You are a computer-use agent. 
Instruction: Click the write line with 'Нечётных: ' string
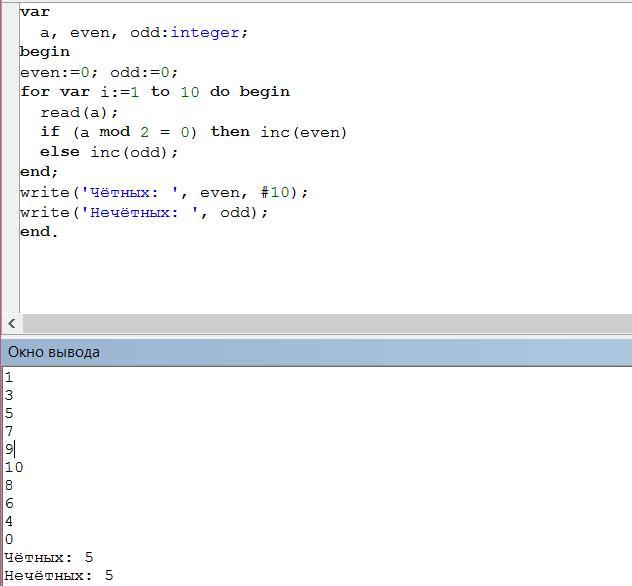point(144,212)
